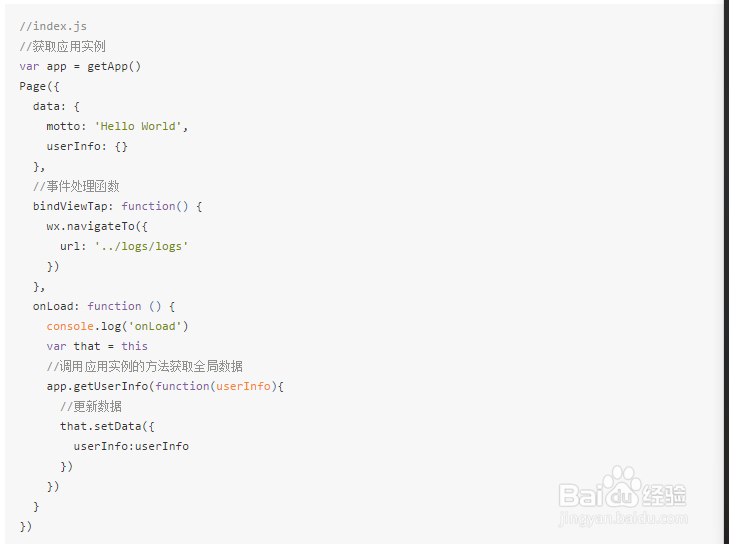
Task: Click the orange userInfo function parameter
Action: 243,386
